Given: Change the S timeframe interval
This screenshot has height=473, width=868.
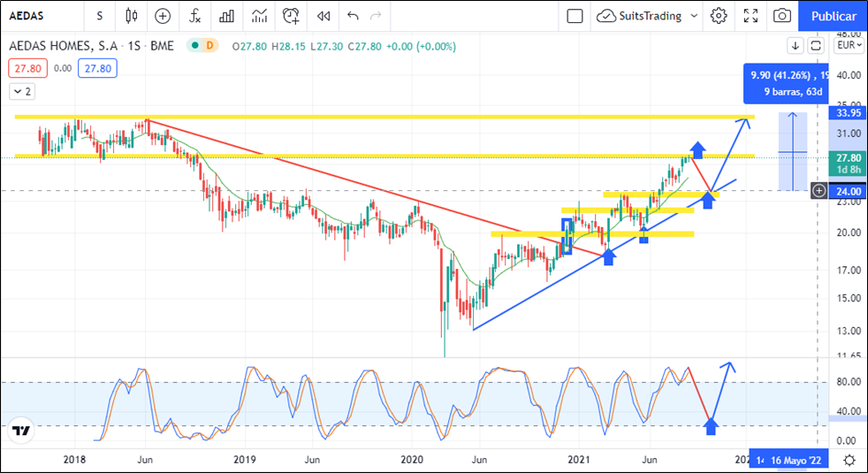Looking at the screenshot, I should (x=100, y=16).
